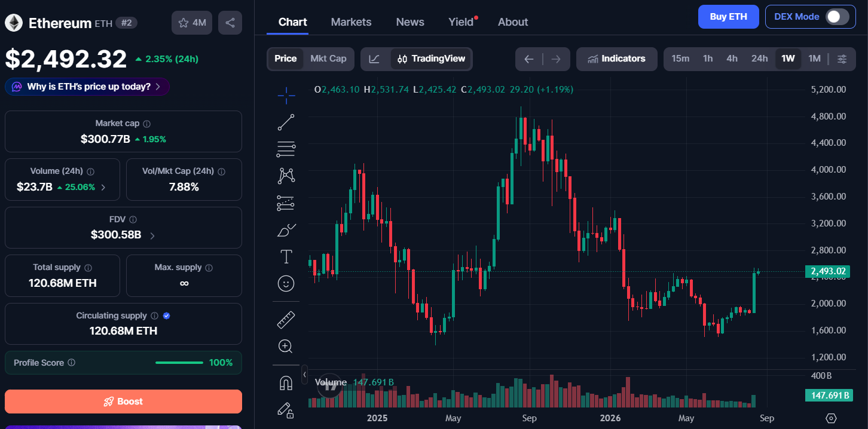The image size is (868, 429).
Task: Expand Volume 24h details chevron
Action: [103, 187]
